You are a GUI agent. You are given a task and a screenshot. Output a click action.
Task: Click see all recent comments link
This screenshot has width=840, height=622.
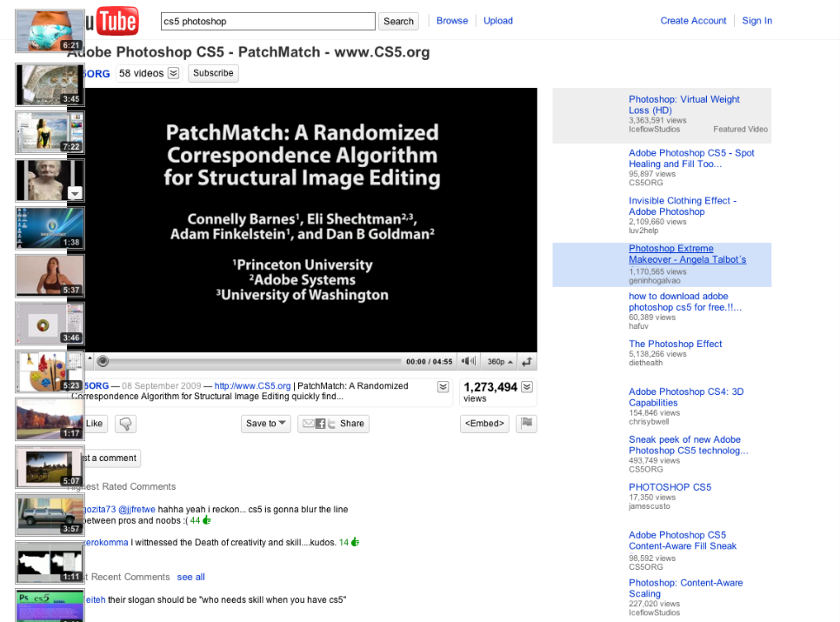[x=190, y=577]
